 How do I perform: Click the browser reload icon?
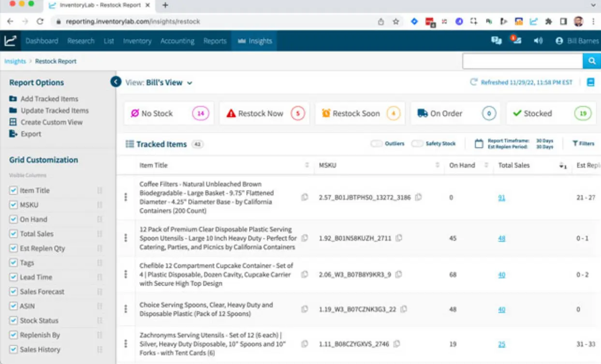[40, 21]
